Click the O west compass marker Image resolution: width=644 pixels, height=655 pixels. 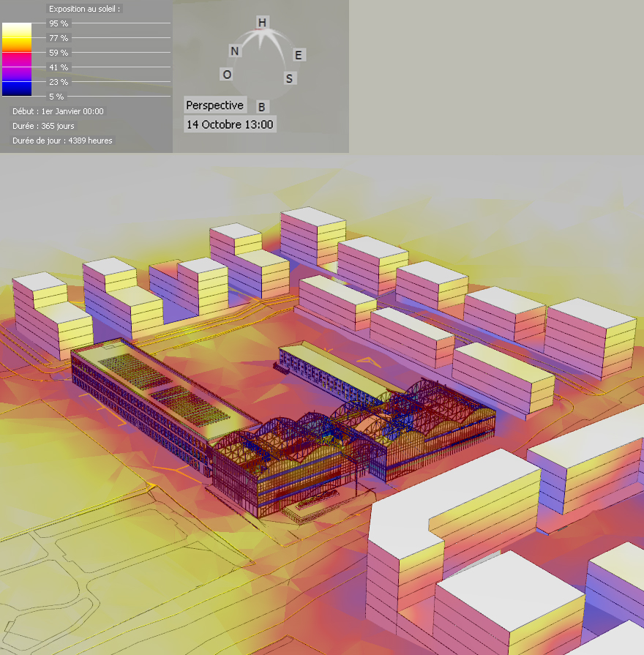[x=227, y=74]
